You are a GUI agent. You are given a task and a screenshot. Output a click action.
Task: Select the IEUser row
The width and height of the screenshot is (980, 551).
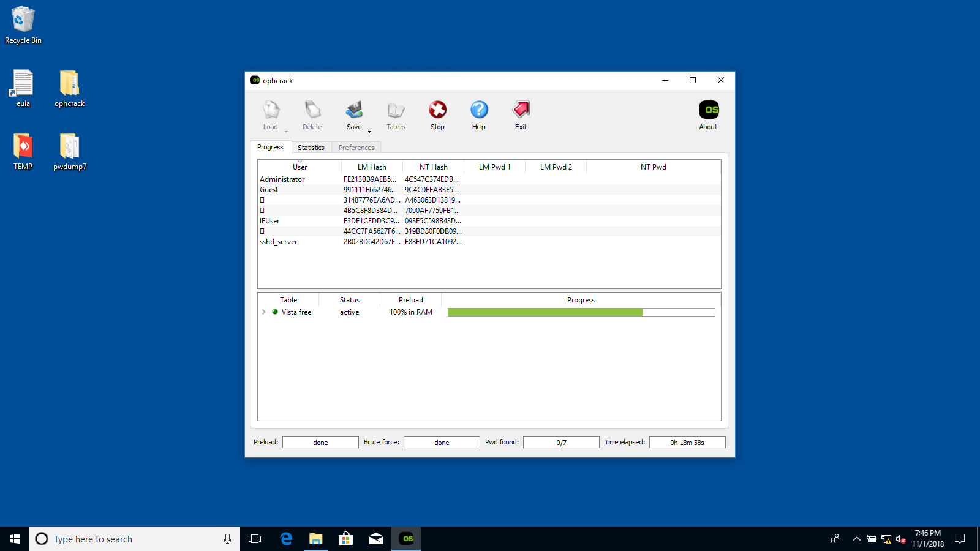489,221
